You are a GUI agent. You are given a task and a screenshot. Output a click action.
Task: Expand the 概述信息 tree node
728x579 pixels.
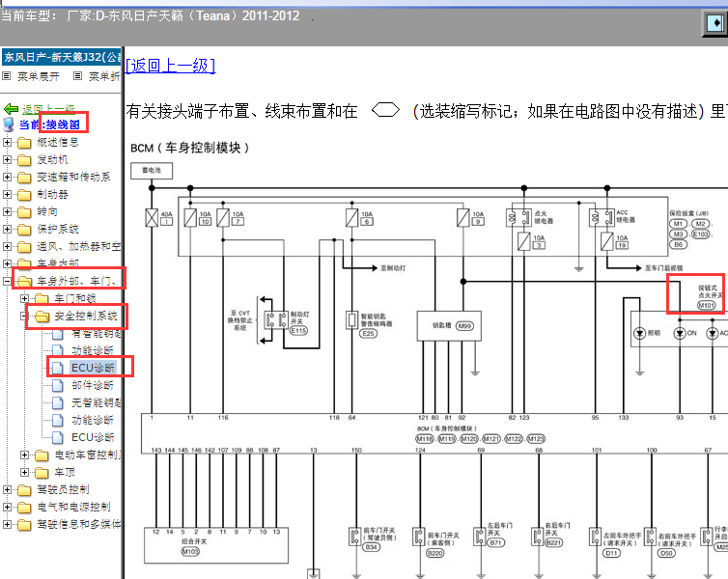(7, 143)
